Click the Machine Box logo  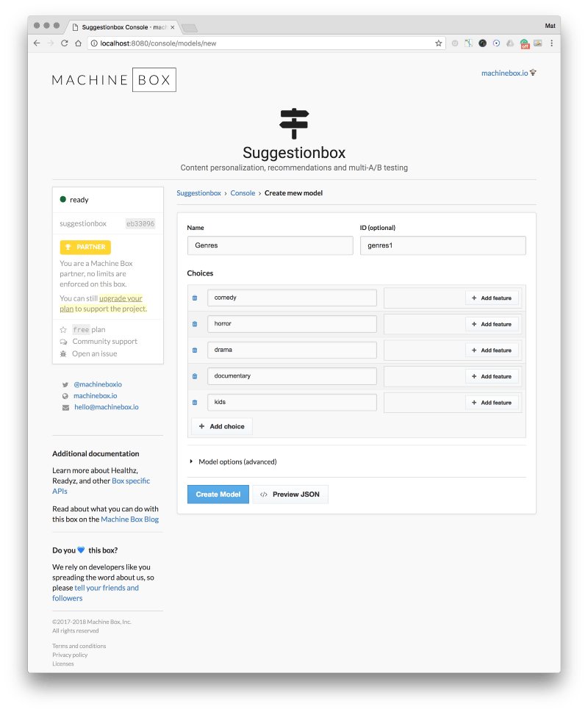pos(114,80)
